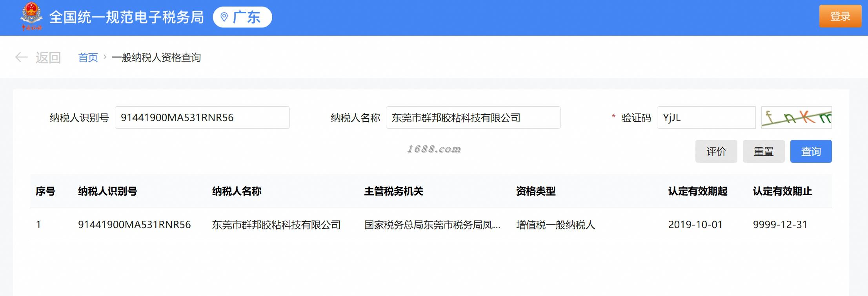
Task: Click the 资格类型 column header
Action: [536, 191]
